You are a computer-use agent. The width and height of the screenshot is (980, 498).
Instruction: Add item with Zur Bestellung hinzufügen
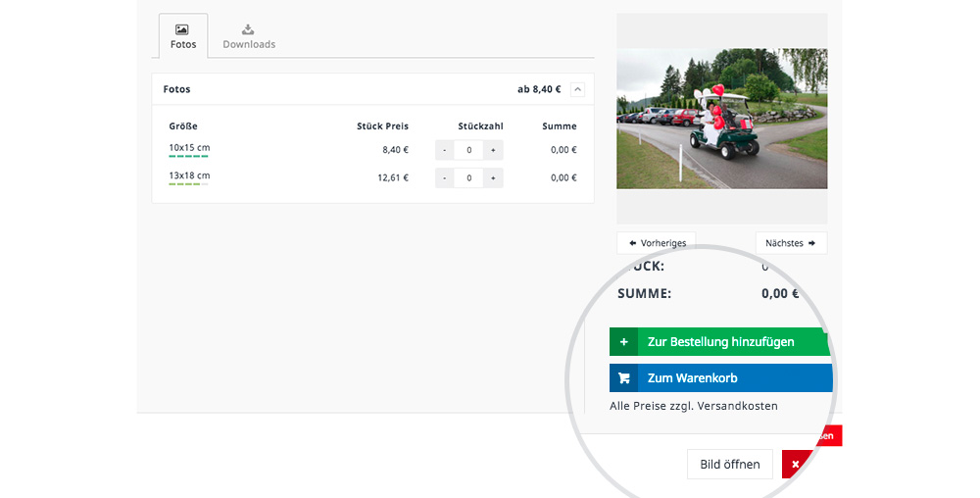click(720, 342)
